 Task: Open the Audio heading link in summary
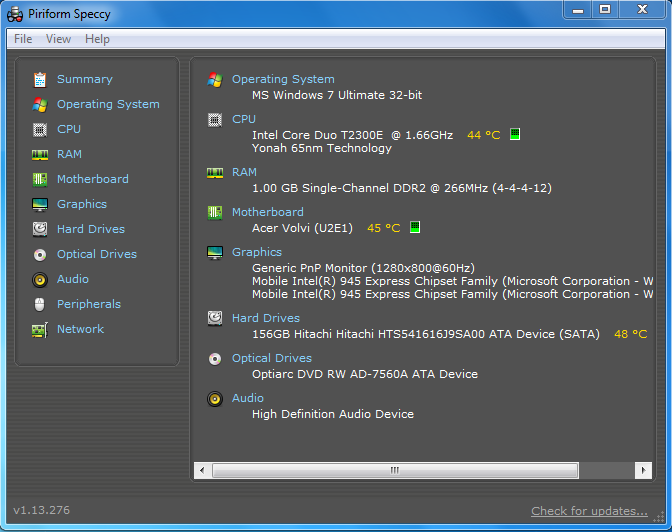[x=248, y=398]
